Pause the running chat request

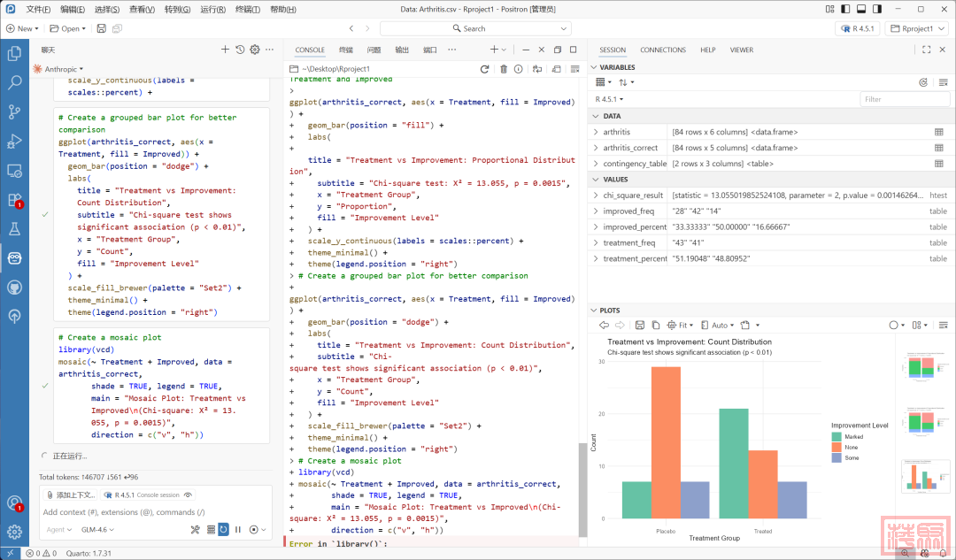238,529
